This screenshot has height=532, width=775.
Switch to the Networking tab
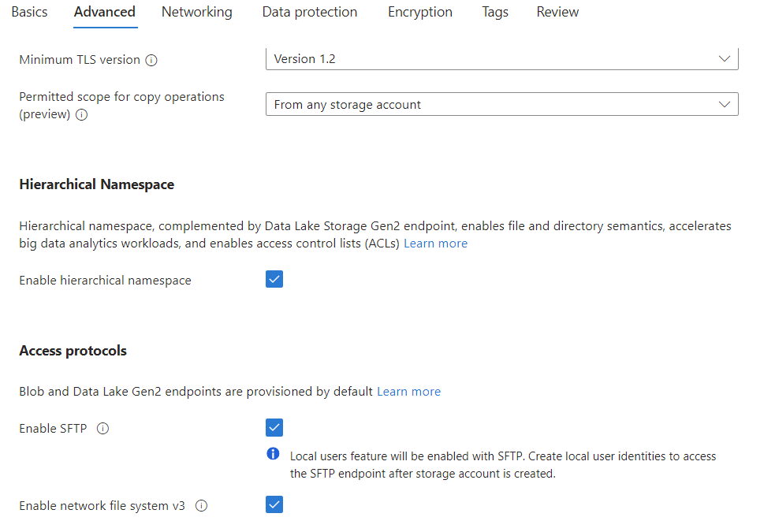(197, 12)
